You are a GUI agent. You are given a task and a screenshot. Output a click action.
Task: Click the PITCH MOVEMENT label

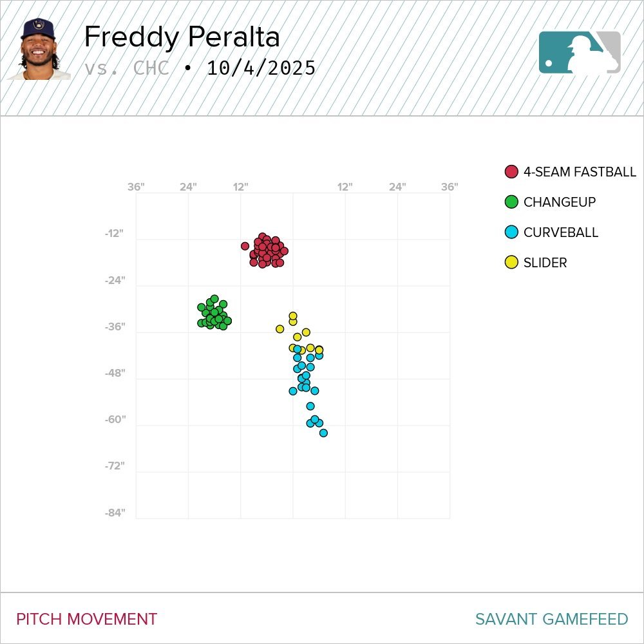pyautogui.click(x=86, y=620)
